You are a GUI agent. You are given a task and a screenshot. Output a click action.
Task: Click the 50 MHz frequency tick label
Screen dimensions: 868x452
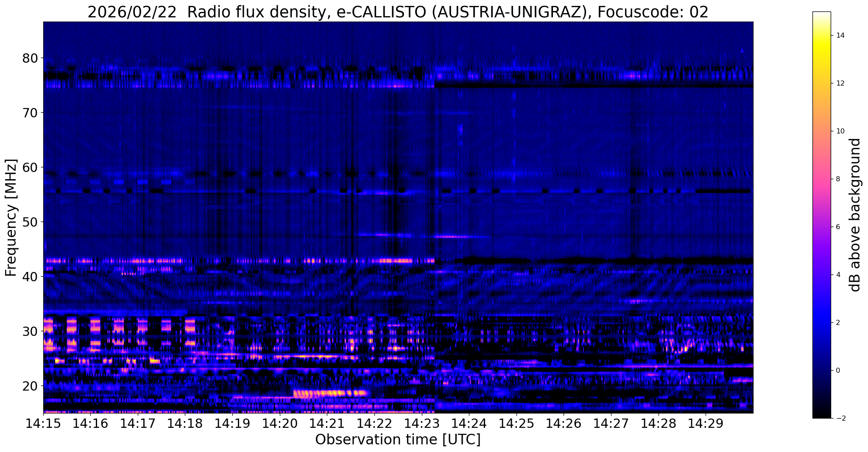(x=30, y=222)
